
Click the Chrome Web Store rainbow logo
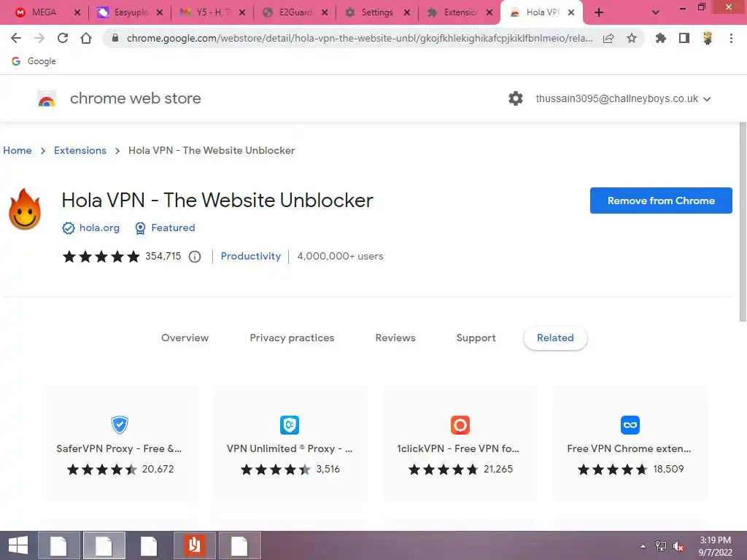pyautogui.click(x=47, y=98)
